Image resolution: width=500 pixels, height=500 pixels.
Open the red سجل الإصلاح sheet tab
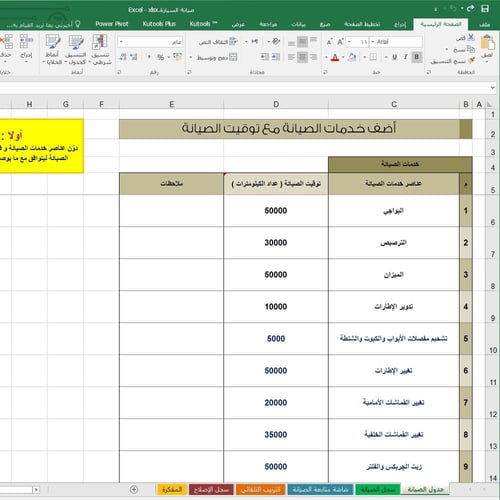point(211,489)
